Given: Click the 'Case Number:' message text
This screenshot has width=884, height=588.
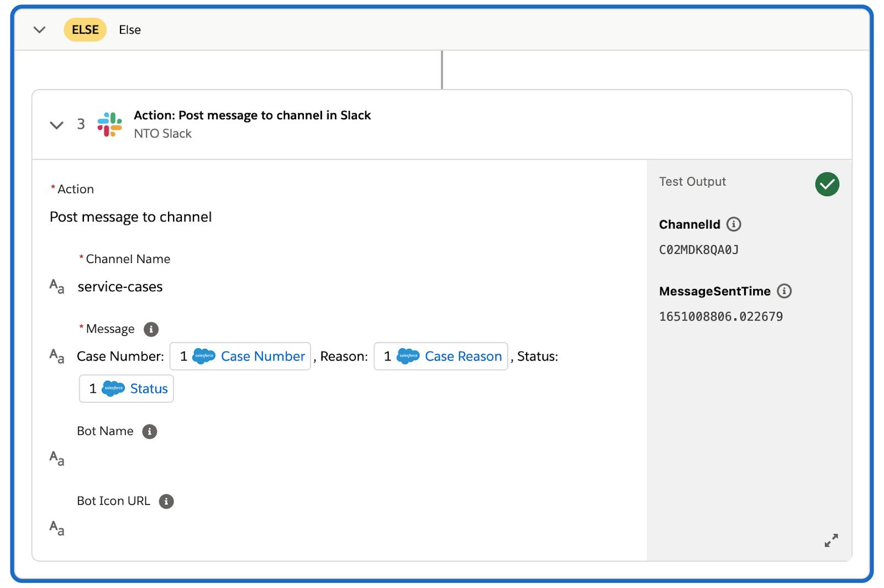Looking at the screenshot, I should pos(120,356).
